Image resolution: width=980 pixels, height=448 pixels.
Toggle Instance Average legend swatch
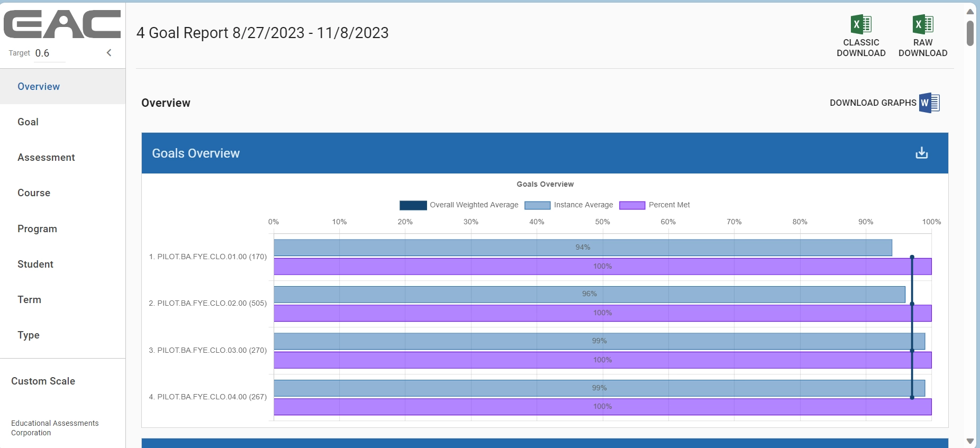(538, 205)
